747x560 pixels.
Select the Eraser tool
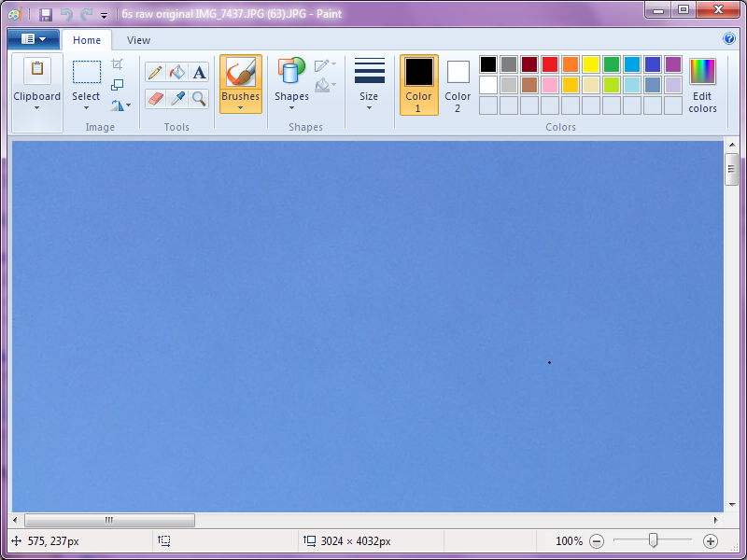pos(155,99)
